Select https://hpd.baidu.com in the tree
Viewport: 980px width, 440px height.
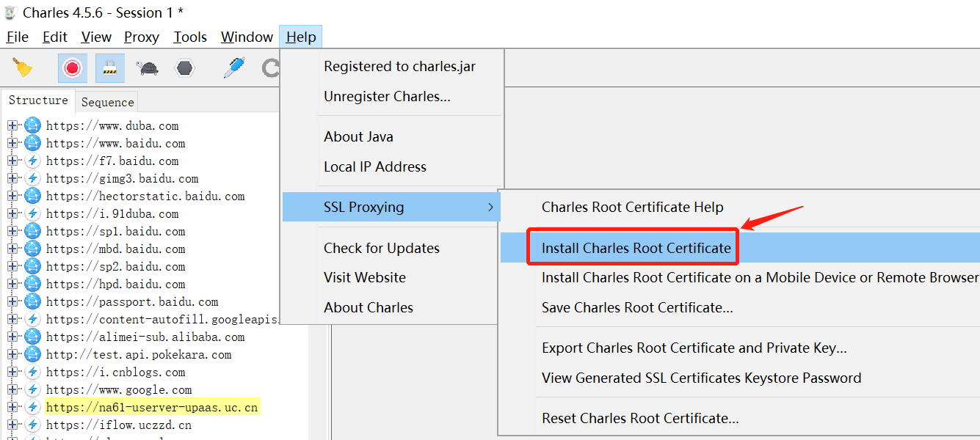point(115,284)
